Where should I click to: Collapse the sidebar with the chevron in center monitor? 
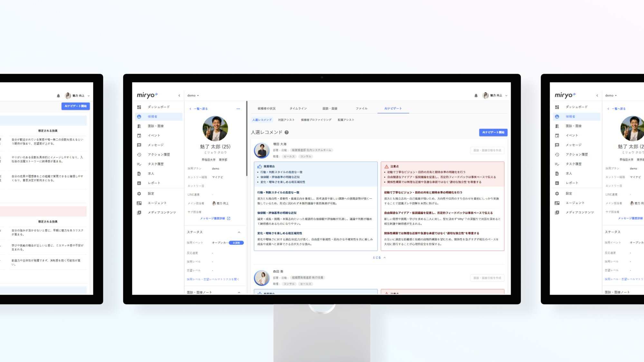pos(179,96)
